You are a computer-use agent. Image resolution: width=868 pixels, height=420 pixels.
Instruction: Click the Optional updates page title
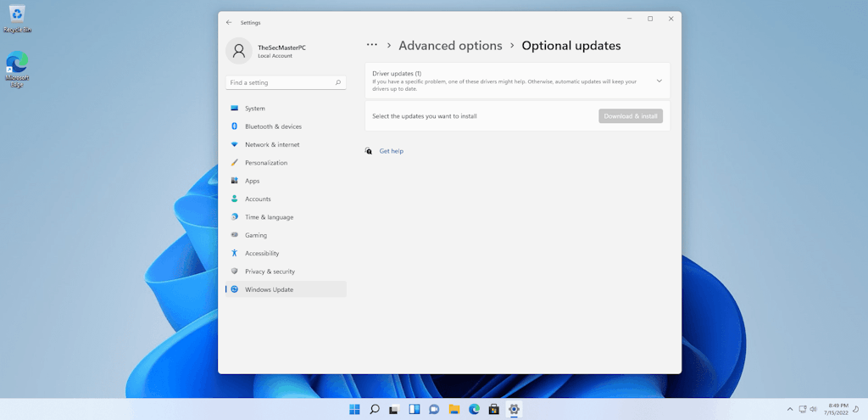pyautogui.click(x=571, y=46)
